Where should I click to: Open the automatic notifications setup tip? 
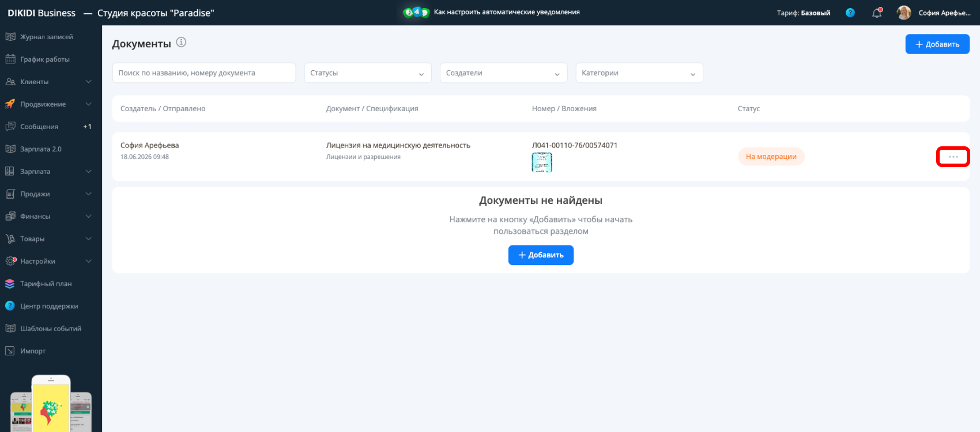(507, 12)
